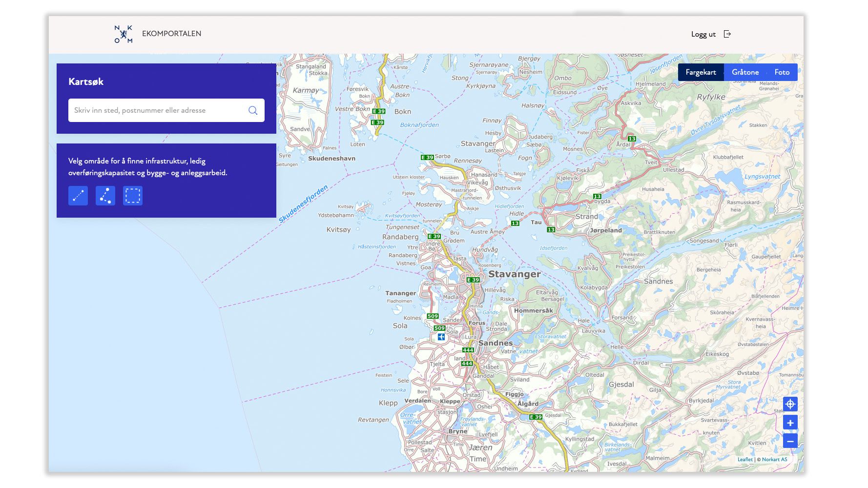Click the Ryfylke label on the map
868x488 pixels.
tap(711, 97)
